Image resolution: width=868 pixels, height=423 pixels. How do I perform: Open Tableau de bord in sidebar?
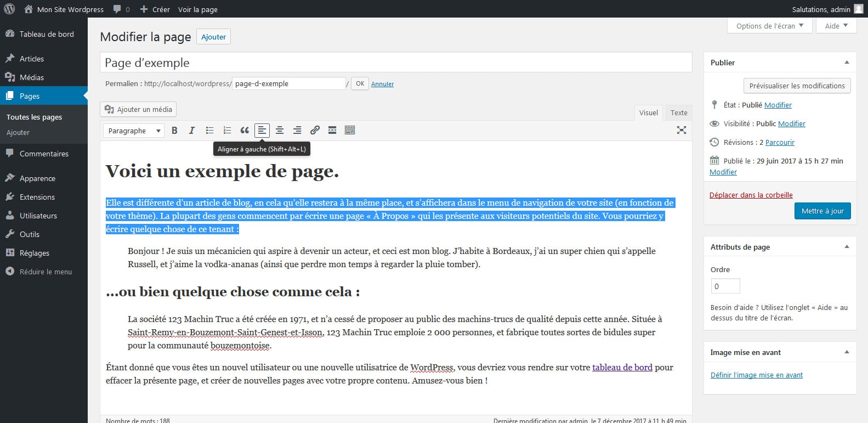[x=44, y=34]
